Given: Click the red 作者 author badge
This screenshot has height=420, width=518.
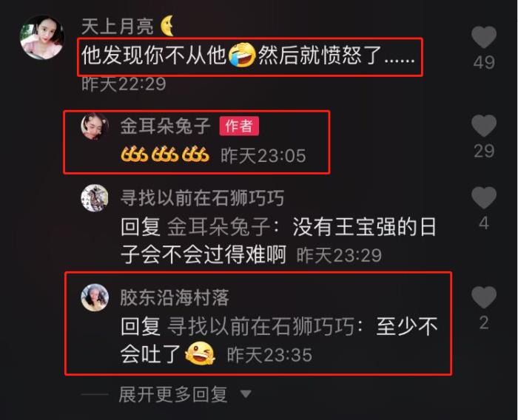Looking at the screenshot, I should [x=239, y=126].
